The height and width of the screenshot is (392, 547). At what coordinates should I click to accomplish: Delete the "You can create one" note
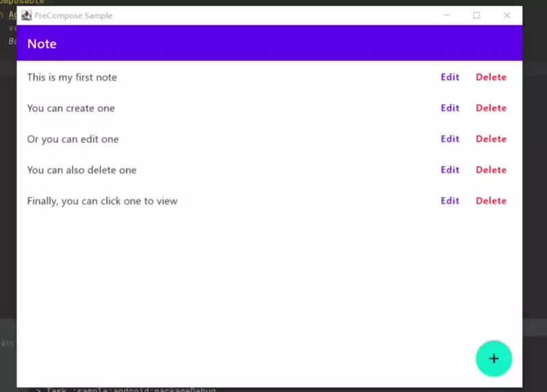click(491, 108)
